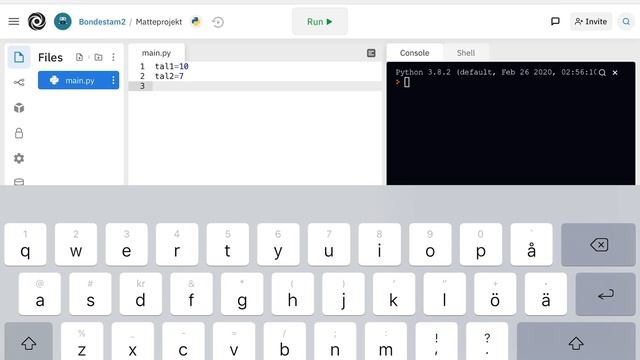This screenshot has width=640, height=360.
Task: Open search with the magnifier icon
Action: point(626,21)
